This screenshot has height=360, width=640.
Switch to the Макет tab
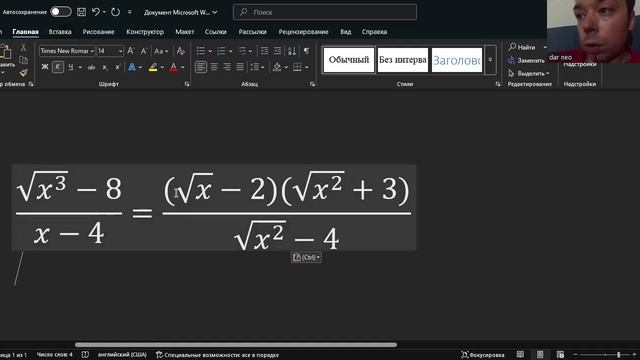(184, 32)
